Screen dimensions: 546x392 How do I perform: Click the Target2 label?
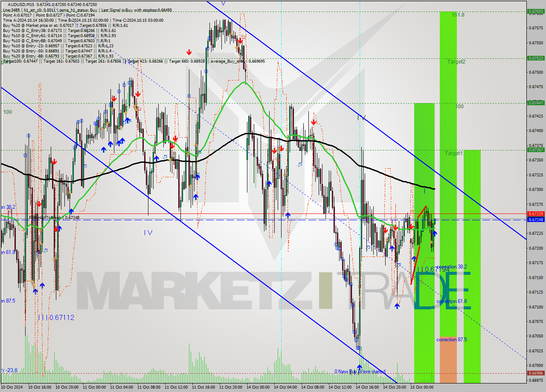[456, 61]
